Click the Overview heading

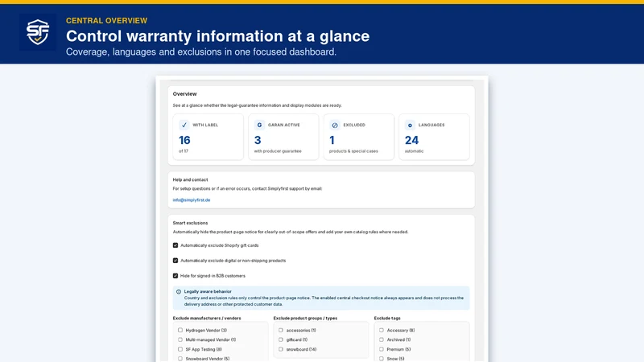pos(185,94)
